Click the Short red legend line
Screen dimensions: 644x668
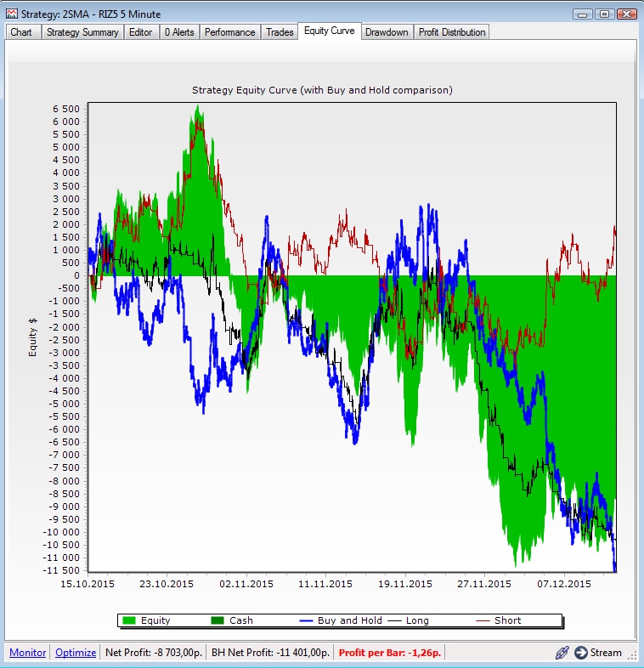coord(483,620)
